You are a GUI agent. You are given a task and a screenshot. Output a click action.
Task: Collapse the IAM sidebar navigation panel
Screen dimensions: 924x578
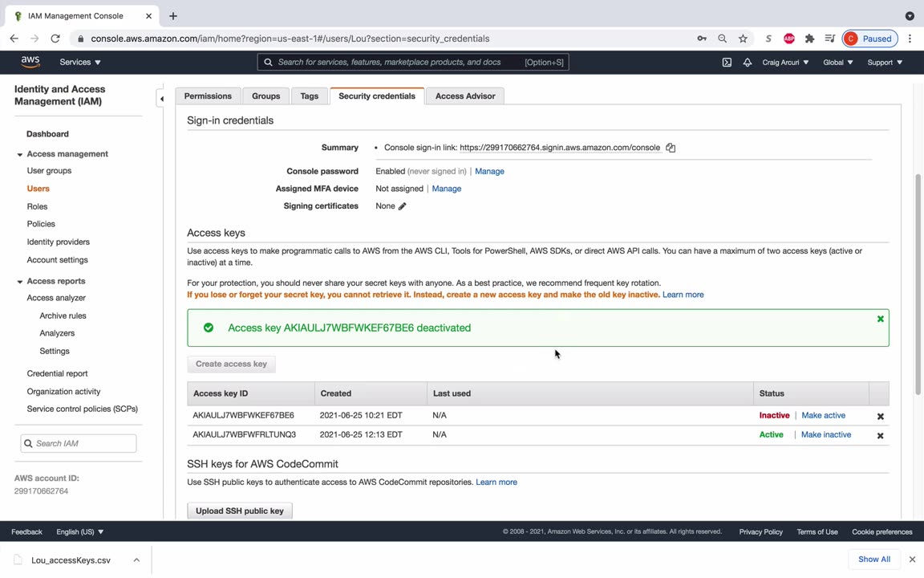pyautogui.click(x=161, y=99)
